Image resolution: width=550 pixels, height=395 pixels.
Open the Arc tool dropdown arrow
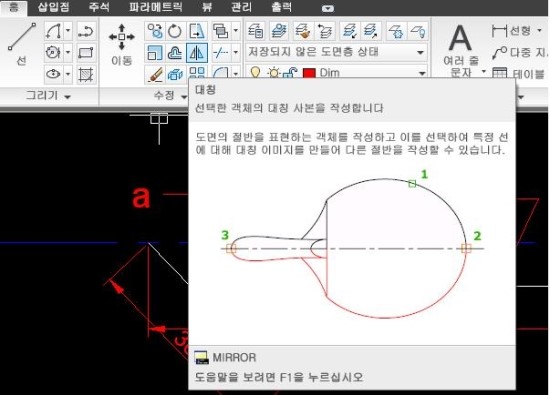68,31
